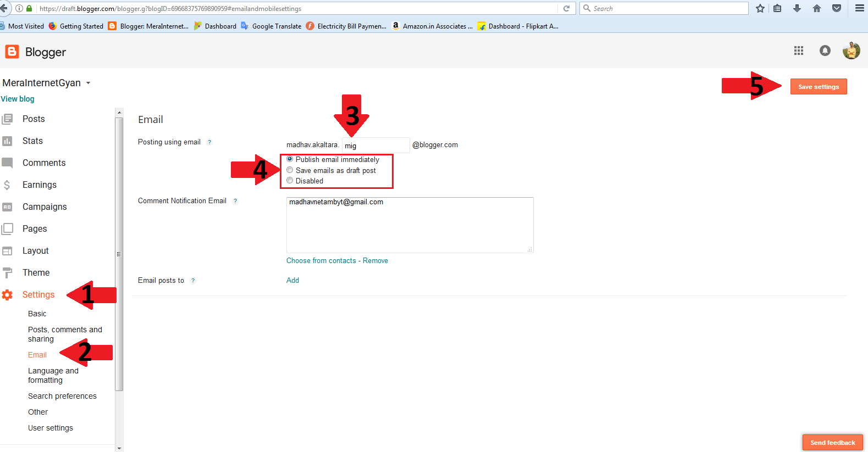
Task: Click the Comments bubble icon
Action: 7,163
